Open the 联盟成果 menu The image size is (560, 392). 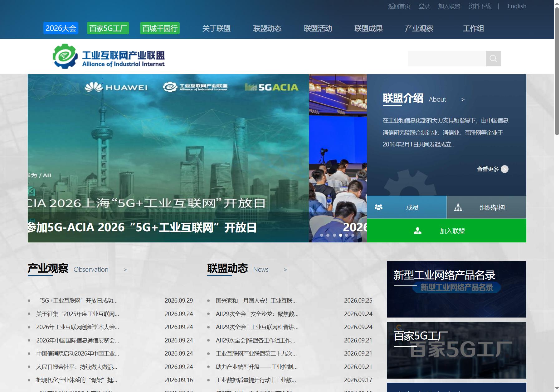[x=368, y=28]
